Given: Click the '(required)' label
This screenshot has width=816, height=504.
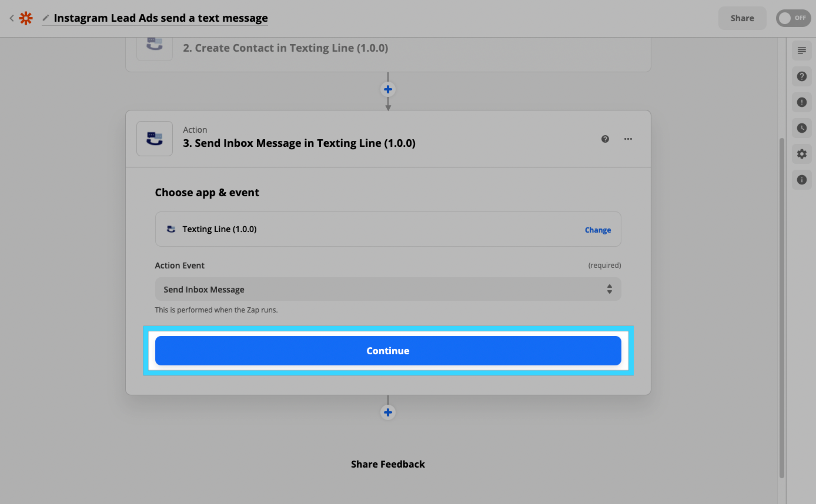Looking at the screenshot, I should [604, 266].
